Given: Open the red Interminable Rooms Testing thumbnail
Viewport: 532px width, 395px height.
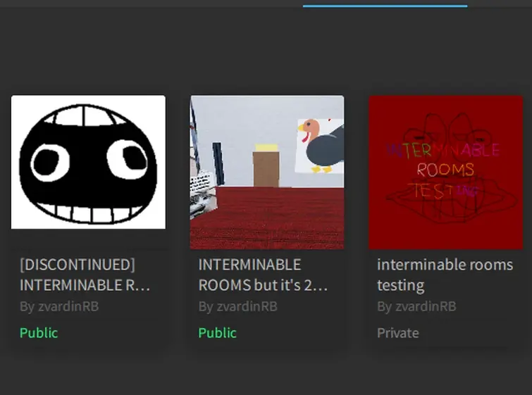Looking at the screenshot, I should point(446,173).
